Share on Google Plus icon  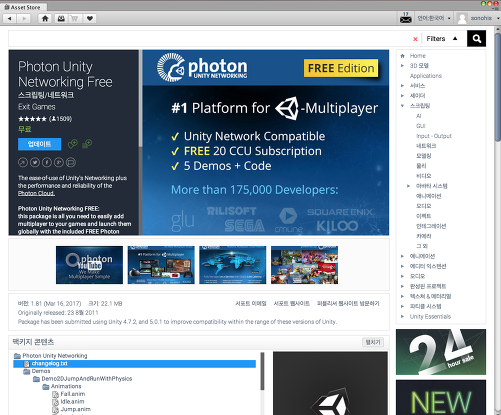coord(59,162)
